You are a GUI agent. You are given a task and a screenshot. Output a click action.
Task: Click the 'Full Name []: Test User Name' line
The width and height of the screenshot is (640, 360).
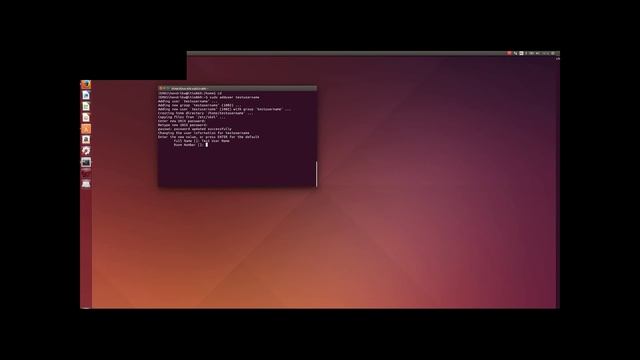point(202,141)
